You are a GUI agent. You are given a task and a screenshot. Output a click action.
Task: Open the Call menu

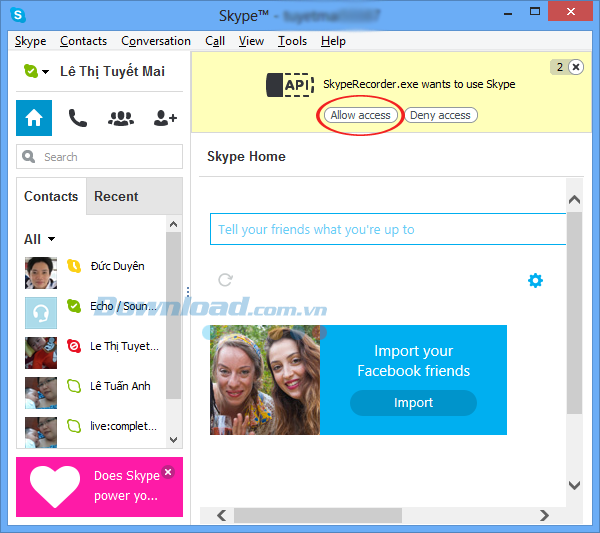(215, 41)
